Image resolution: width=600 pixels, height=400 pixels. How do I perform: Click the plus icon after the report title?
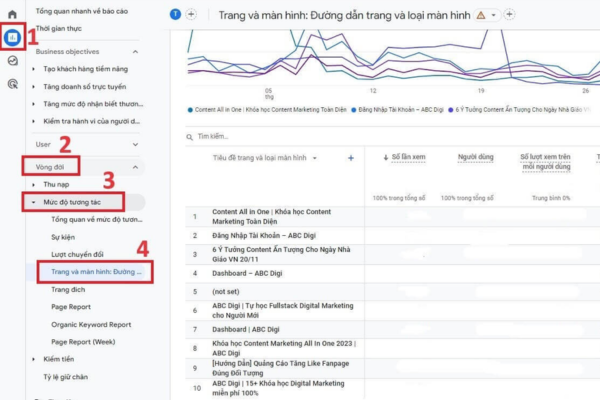(x=509, y=15)
